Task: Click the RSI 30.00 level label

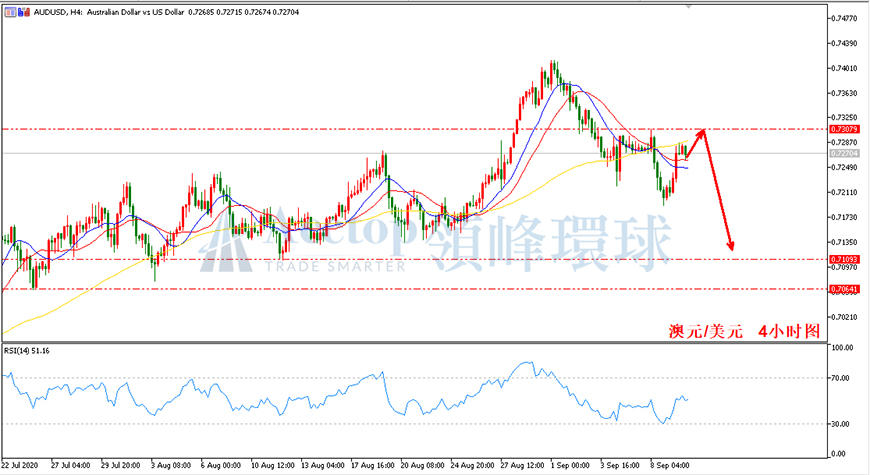Action: (x=840, y=424)
